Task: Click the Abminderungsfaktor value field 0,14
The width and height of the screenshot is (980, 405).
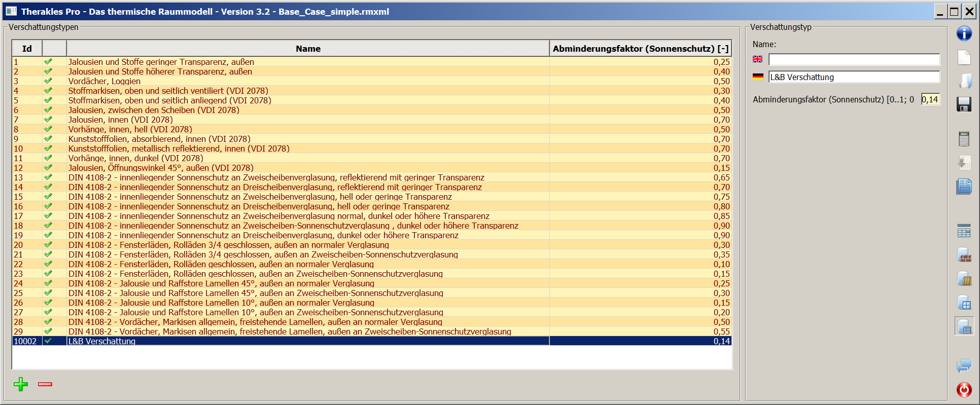Action: coord(930,99)
